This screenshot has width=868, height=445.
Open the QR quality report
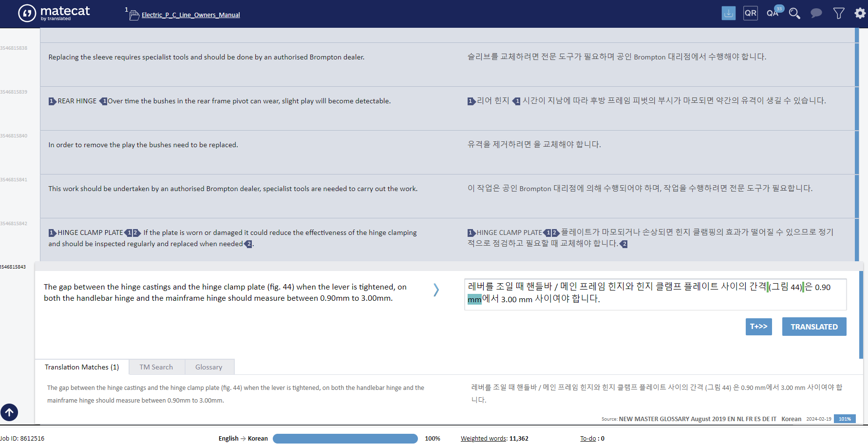pos(750,13)
